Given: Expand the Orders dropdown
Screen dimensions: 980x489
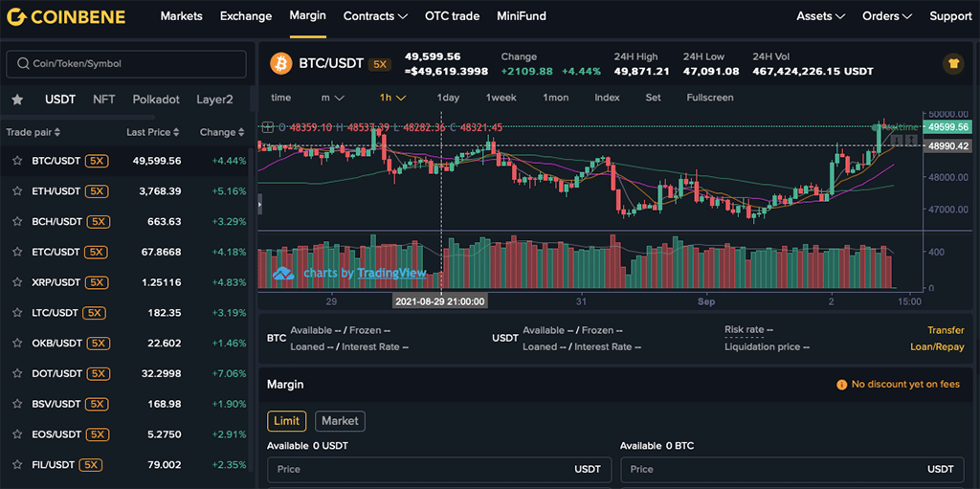Looking at the screenshot, I should click(x=887, y=16).
